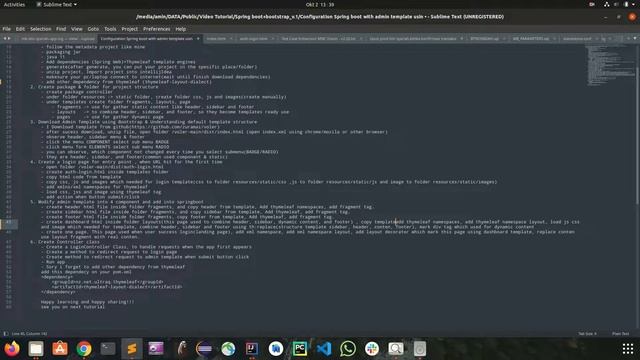
Task: Open the document viewer magnifier dock icon
Action: pos(396,349)
